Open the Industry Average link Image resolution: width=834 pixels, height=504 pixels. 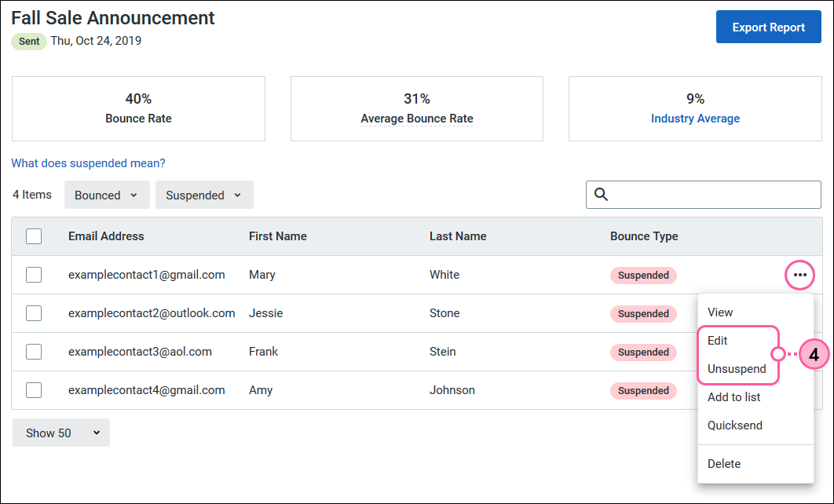[x=695, y=119]
